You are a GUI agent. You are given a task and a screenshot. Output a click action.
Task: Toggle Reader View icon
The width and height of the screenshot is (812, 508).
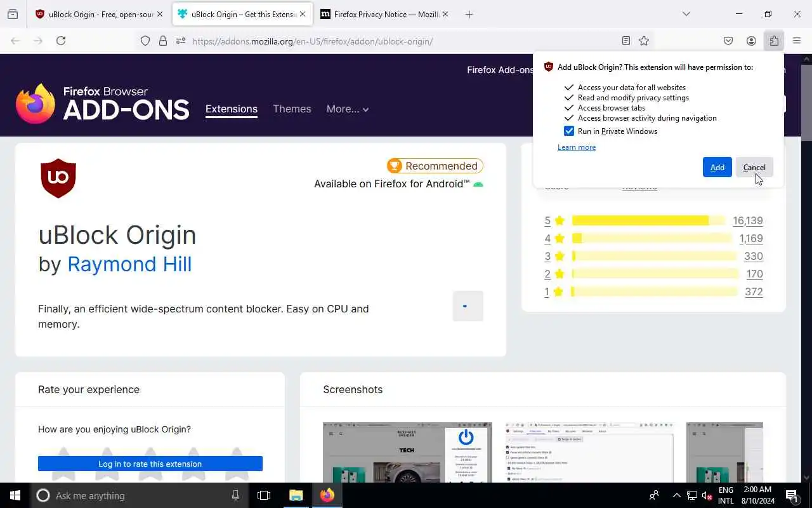626,41
